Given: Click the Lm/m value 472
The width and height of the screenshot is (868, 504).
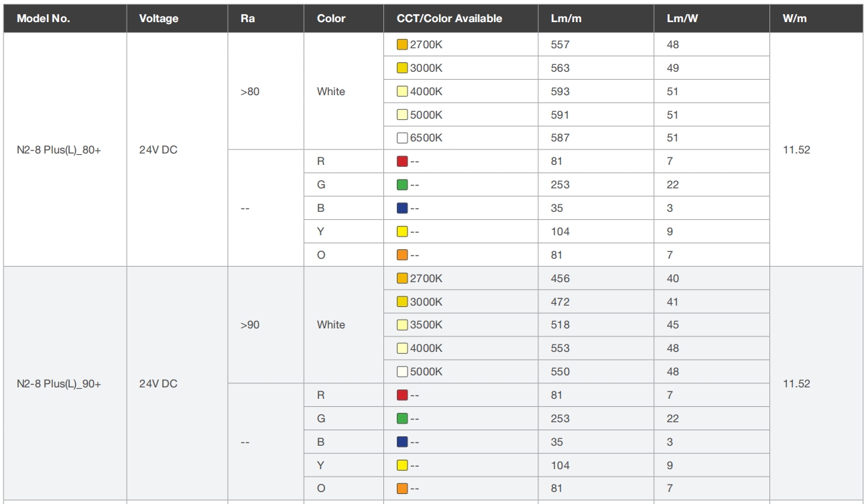Looking at the screenshot, I should (560, 302).
